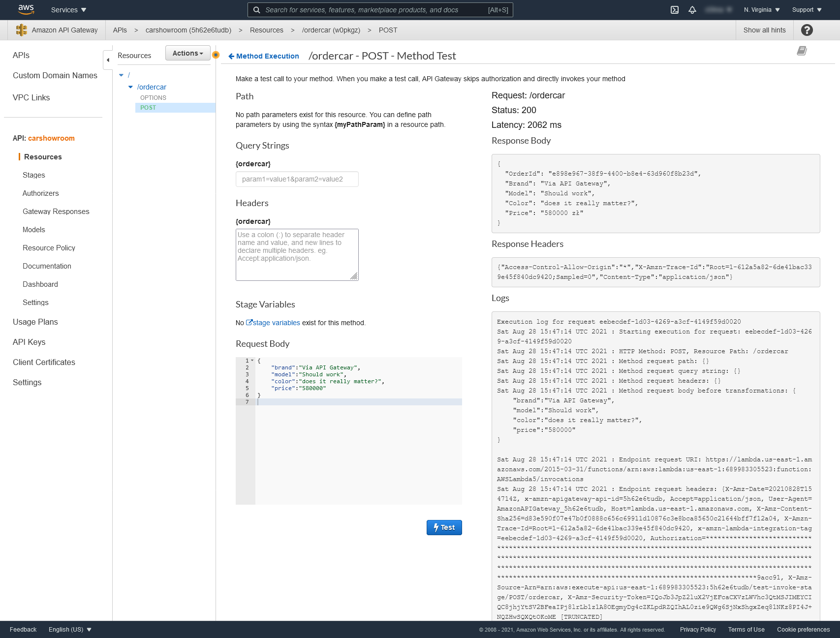Image resolution: width=840 pixels, height=638 pixels.
Task: Click the orange hint indicator dot
Action: pos(216,55)
